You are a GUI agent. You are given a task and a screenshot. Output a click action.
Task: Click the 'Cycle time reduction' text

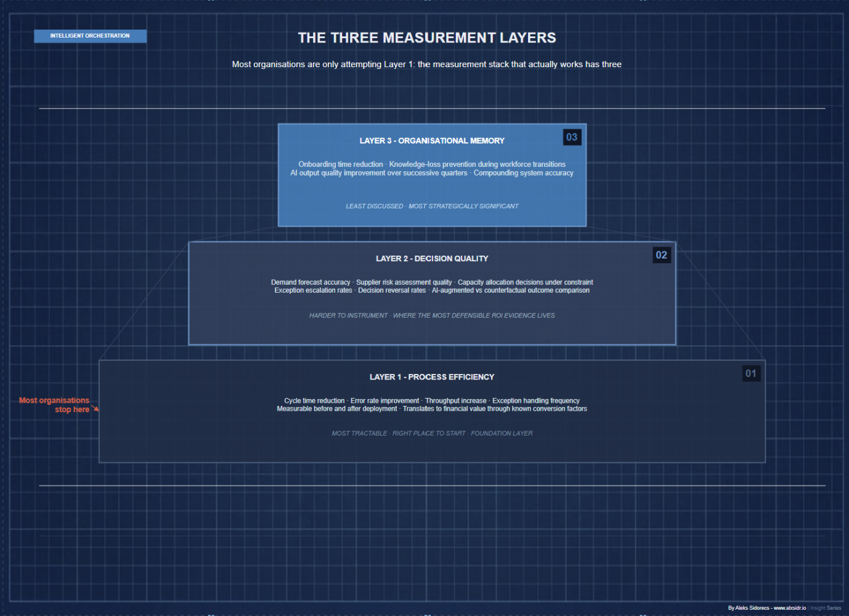(314, 401)
